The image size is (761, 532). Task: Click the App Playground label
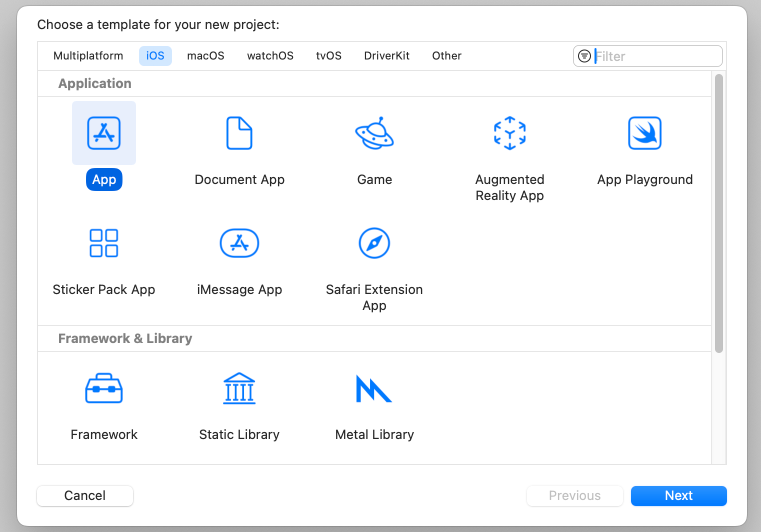click(645, 179)
